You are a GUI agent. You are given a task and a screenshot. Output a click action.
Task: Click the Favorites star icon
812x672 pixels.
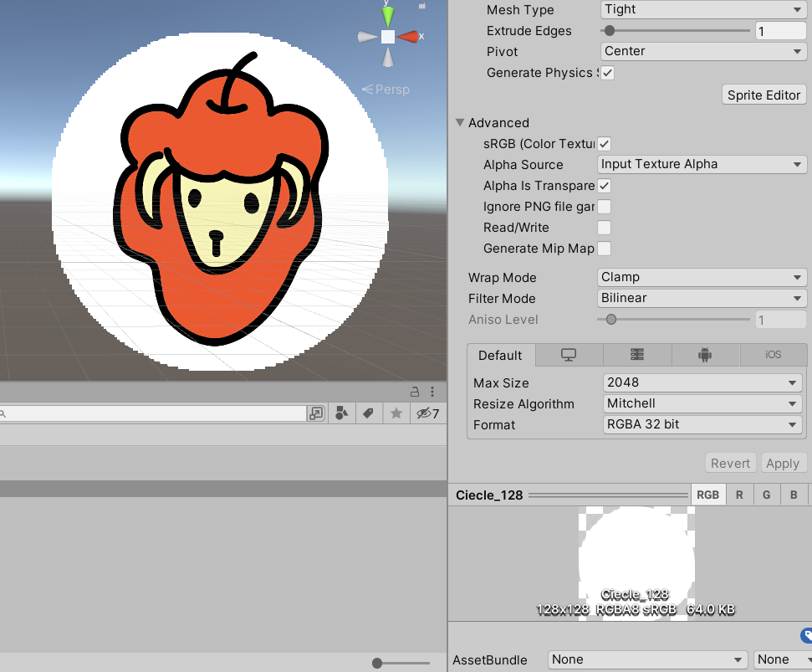click(396, 413)
